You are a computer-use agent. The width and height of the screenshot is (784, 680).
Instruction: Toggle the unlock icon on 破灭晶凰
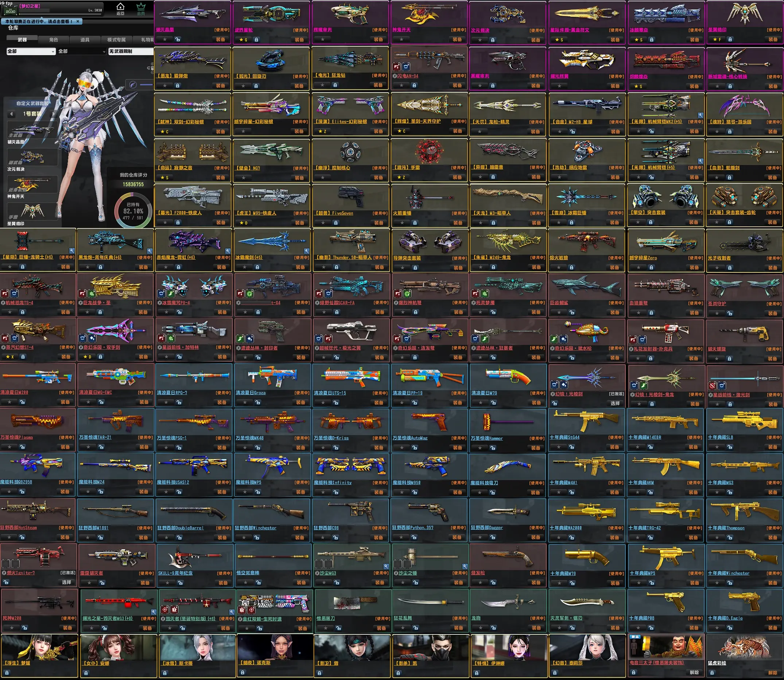177,39
